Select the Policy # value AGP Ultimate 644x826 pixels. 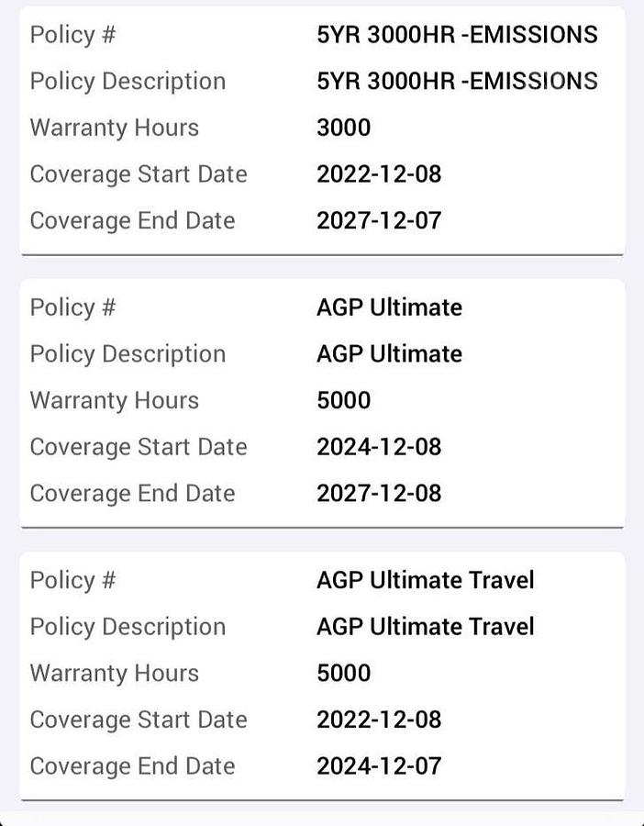click(x=389, y=307)
